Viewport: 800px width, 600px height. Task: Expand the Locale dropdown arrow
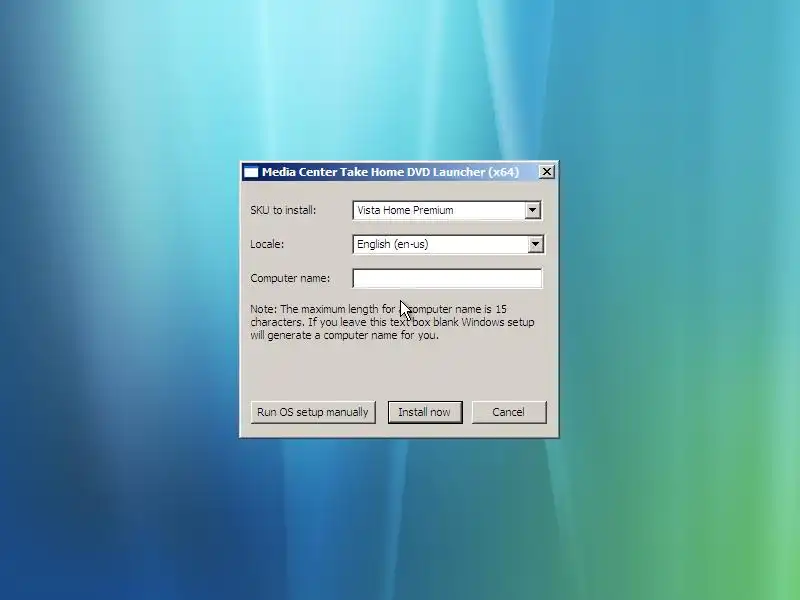point(535,244)
